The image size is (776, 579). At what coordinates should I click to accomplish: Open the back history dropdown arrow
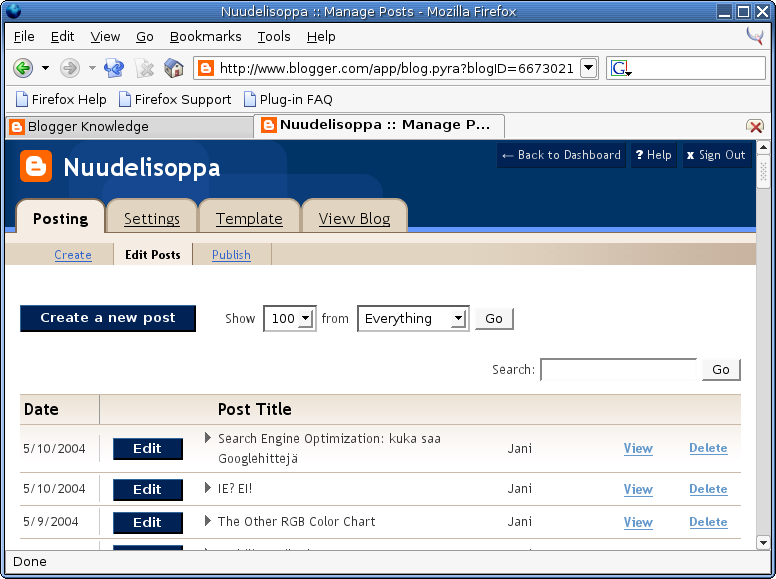pyautogui.click(x=45, y=68)
